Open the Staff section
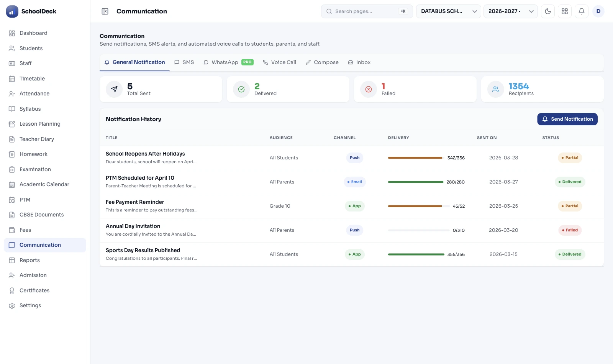 [x=45, y=63]
